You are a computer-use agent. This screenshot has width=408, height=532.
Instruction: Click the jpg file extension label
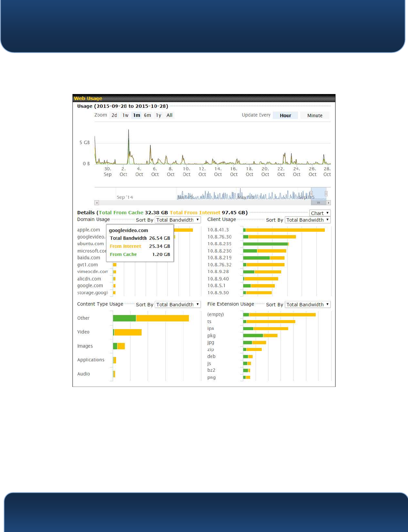(211, 343)
